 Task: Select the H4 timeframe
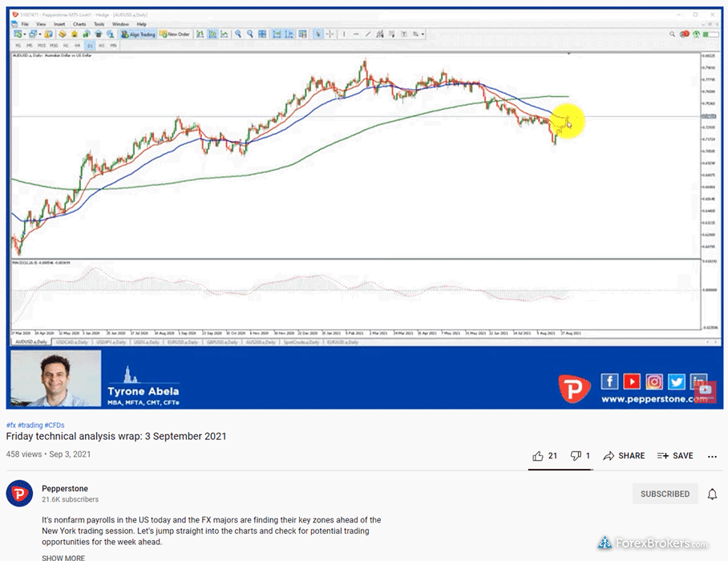pyautogui.click(x=78, y=46)
